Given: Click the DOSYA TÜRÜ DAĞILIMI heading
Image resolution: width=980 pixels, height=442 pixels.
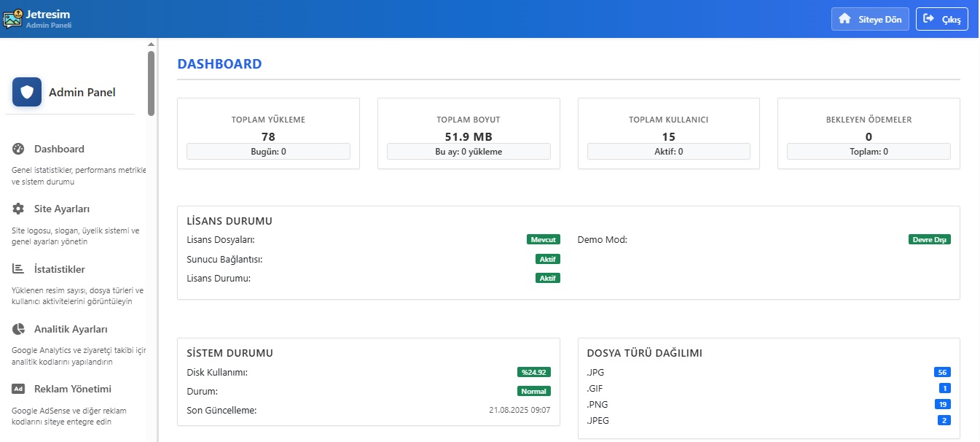Looking at the screenshot, I should click(644, 353).
